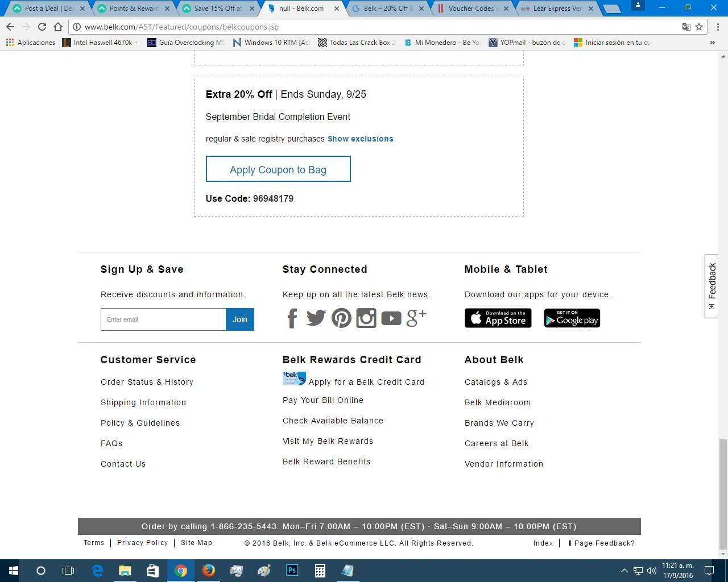Open Visit My Belk Rewards link
This screenshot has height=582, width=728.
328,441
